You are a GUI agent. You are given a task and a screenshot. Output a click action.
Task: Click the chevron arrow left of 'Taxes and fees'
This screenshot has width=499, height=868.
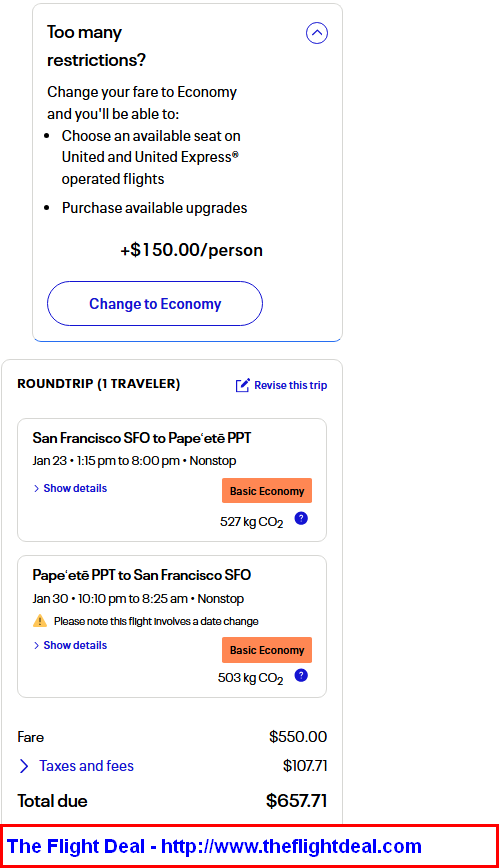pyautogui.click(x=24, y=766)
